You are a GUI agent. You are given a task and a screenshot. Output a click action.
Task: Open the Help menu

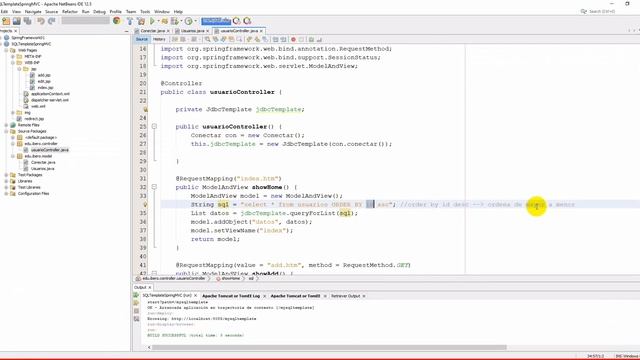coord(178,11)
